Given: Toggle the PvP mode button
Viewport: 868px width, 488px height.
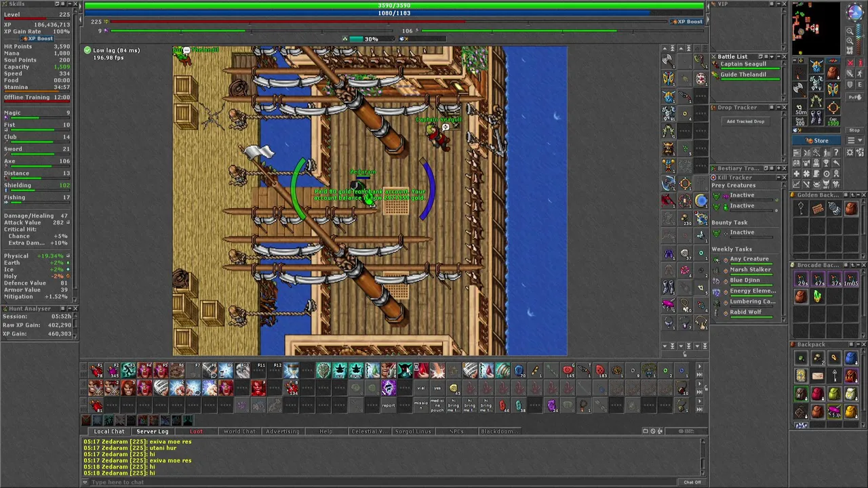Looking at the screenshot, I should (x=854, y=97).
